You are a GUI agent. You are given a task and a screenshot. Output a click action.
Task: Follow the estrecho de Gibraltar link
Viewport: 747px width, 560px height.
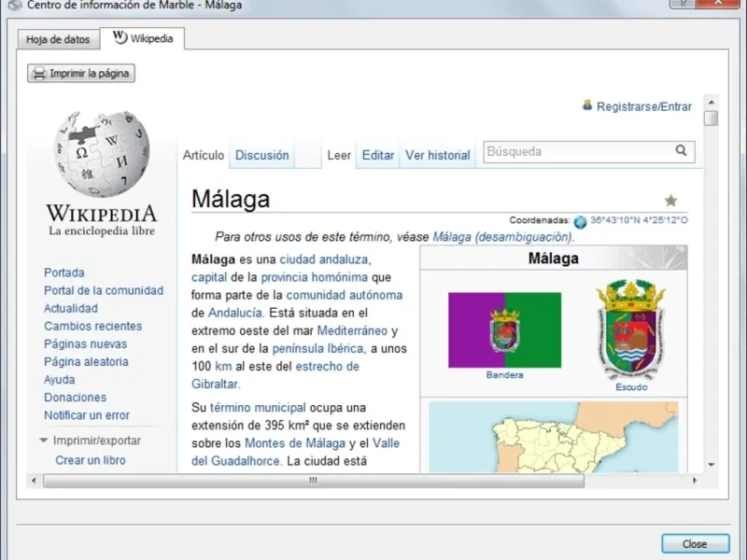(x=327, y=367)
